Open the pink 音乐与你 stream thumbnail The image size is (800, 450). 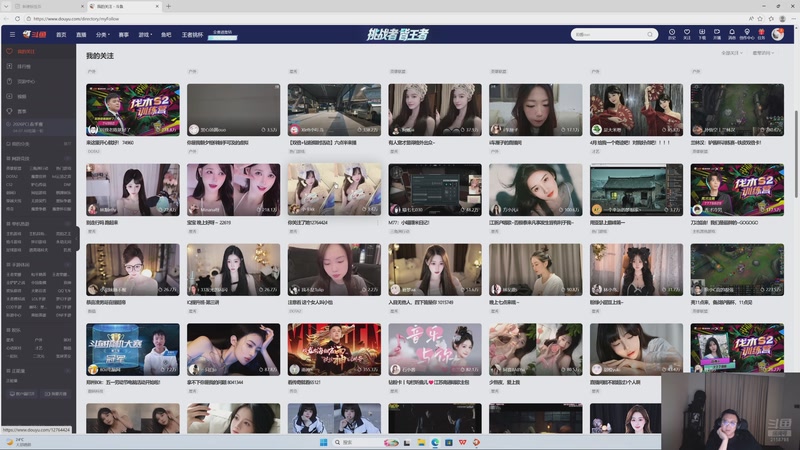point(435,349)
